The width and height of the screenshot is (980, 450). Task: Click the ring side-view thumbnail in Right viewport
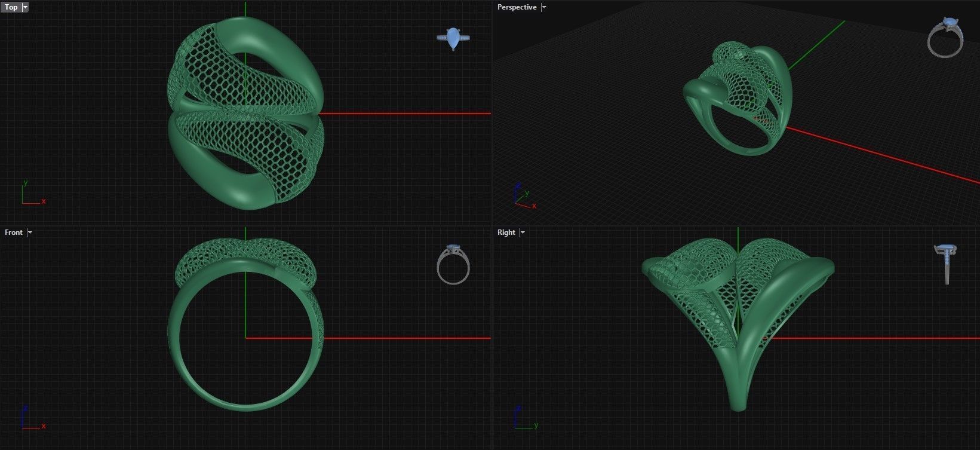pos(947,264)
